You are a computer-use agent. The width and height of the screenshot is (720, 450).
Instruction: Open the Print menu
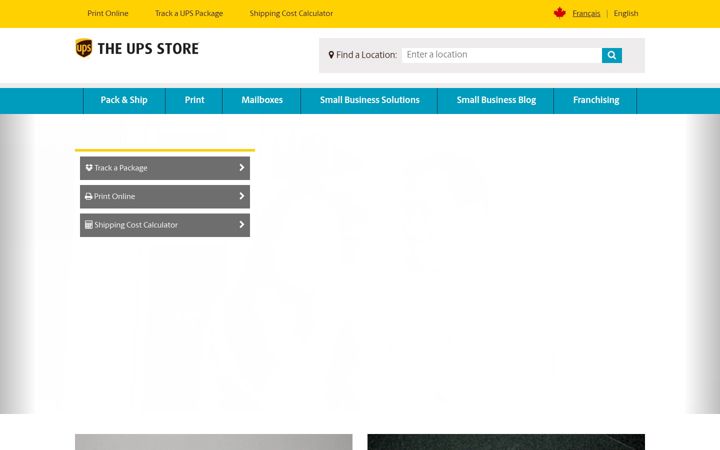click(194, 101)
